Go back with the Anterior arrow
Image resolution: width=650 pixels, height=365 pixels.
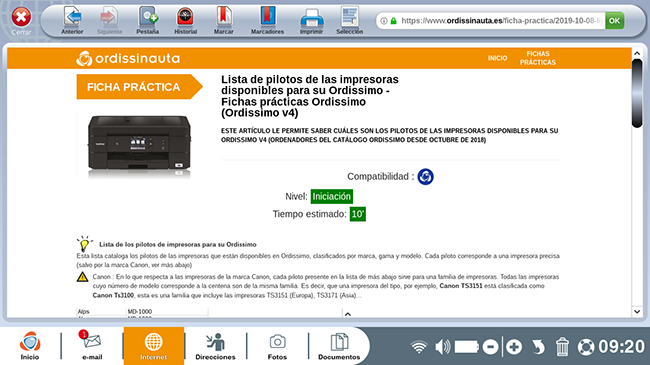73,20
